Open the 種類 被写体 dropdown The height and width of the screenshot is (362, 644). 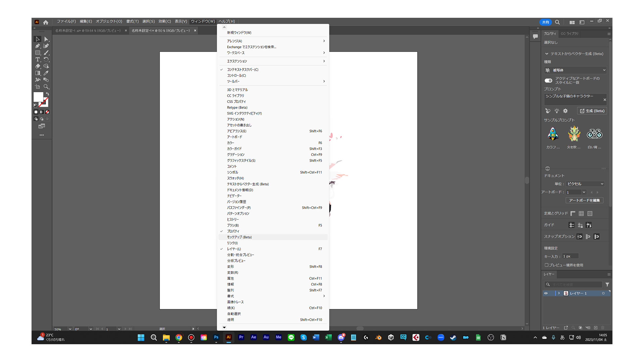coord(575,70)
